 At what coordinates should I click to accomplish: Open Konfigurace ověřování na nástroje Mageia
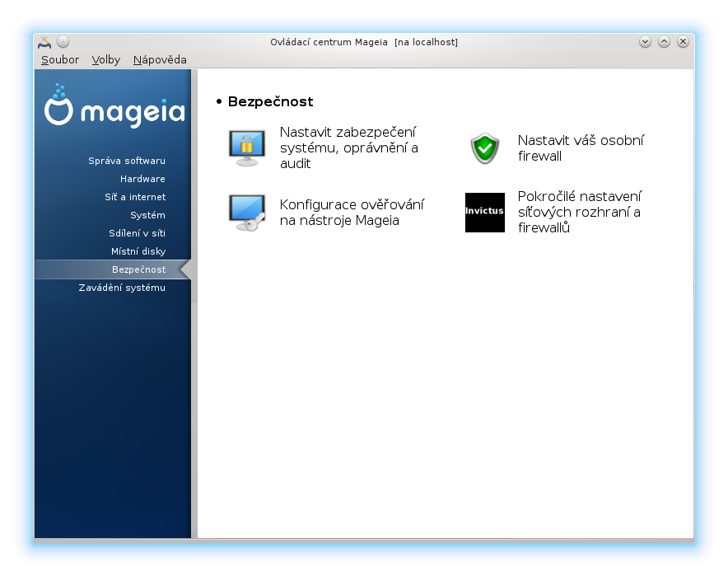tap(352, 213)
